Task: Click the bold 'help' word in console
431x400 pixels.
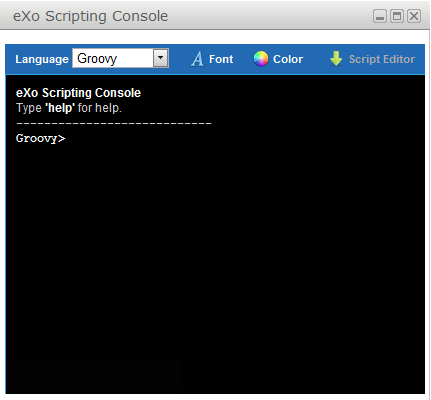Action: 60,108
